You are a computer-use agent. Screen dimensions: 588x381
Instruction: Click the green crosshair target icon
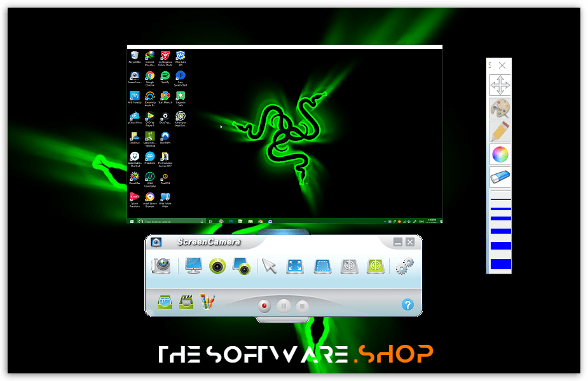click(376, 266)
